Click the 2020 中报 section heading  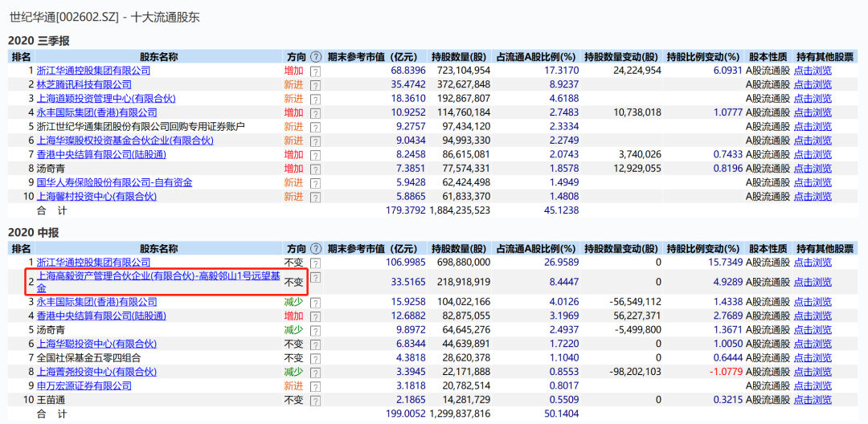tap(33, 233)
